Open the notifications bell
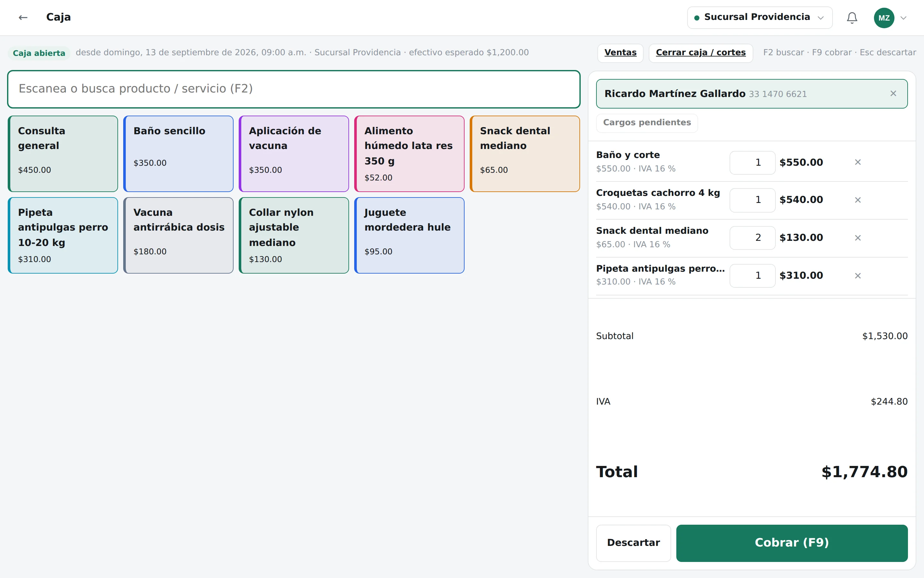The image size is (924, 578). [x=852, y=18]
